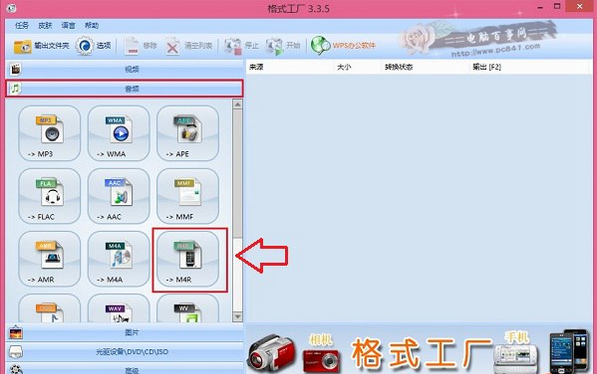Expand the 图片 picture category
597x374 pixels.
coord(124,332)
